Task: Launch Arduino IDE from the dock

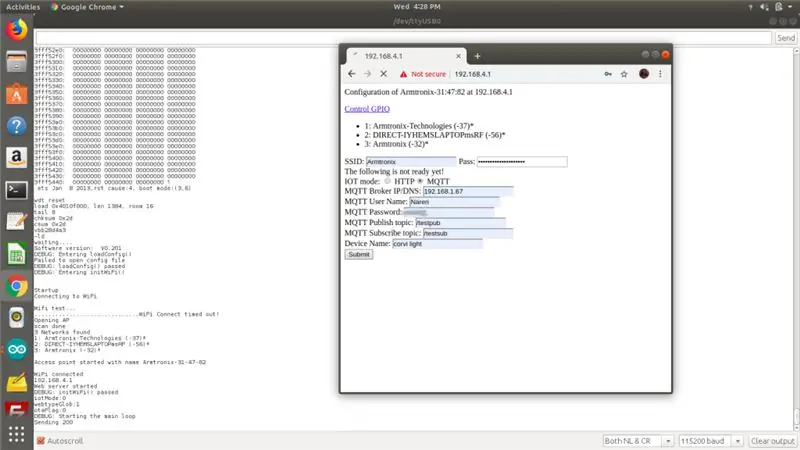Action: click(x=16, y=350)
